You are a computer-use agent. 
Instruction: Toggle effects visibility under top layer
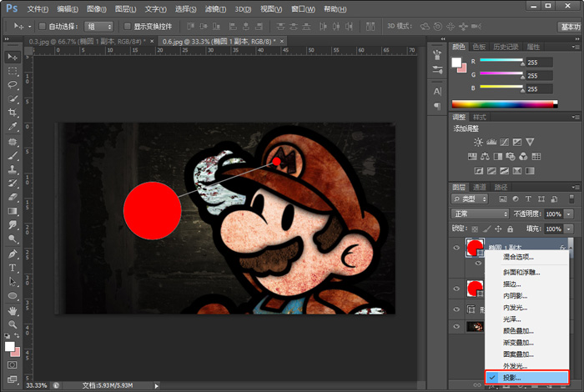point(478,264)
